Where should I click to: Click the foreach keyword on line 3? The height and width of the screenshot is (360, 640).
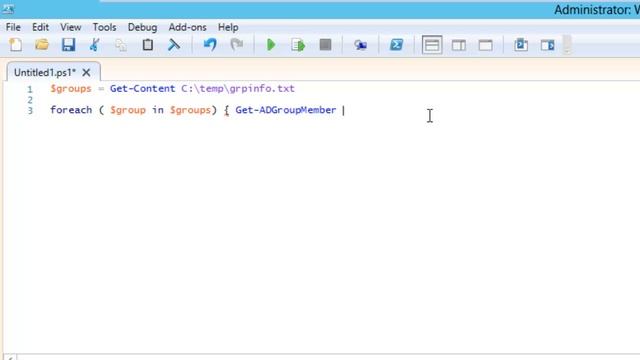point(71,110)
